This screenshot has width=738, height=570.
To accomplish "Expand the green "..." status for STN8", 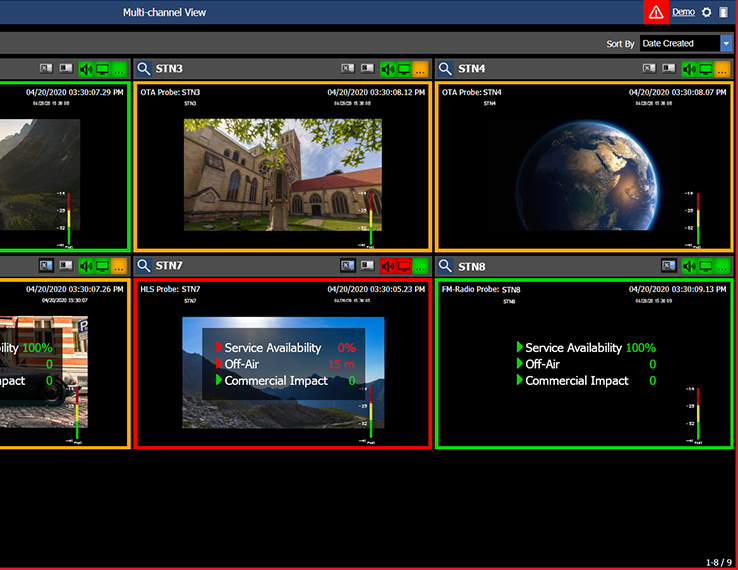I will click(722, 266).
